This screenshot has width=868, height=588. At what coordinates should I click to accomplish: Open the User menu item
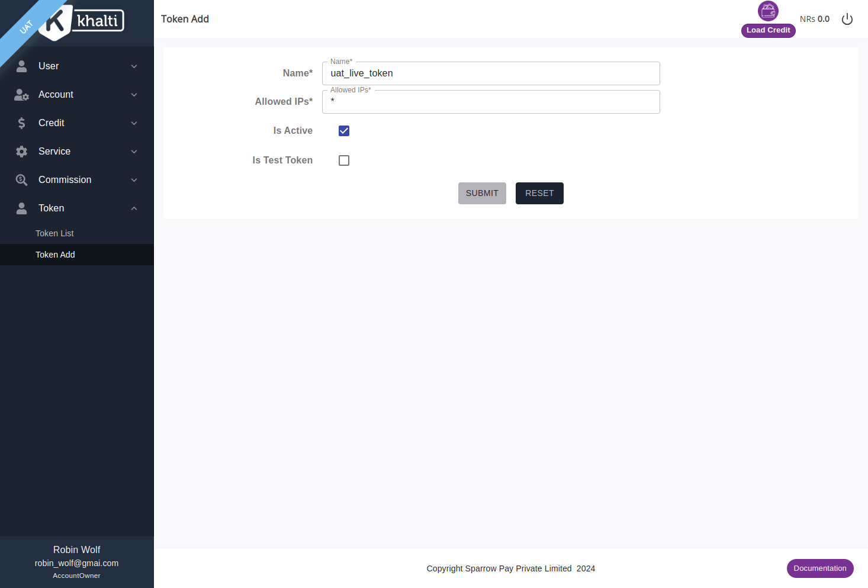coord(77,66)
